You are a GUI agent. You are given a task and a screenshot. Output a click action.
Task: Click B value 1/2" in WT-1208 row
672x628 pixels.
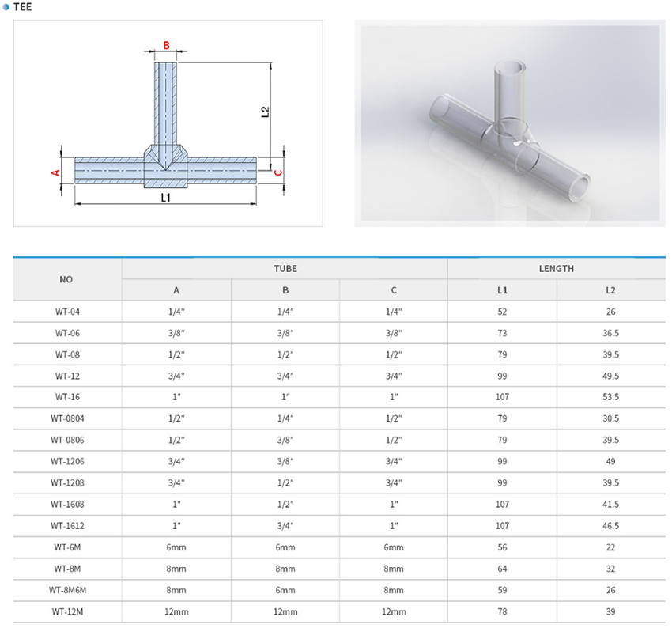pyautogui.click(x=285, y=482)
